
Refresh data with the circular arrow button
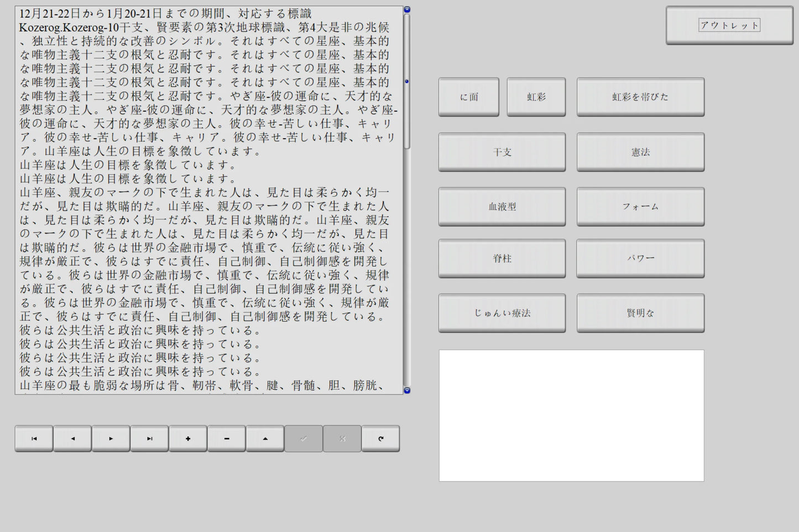point(380,439)
